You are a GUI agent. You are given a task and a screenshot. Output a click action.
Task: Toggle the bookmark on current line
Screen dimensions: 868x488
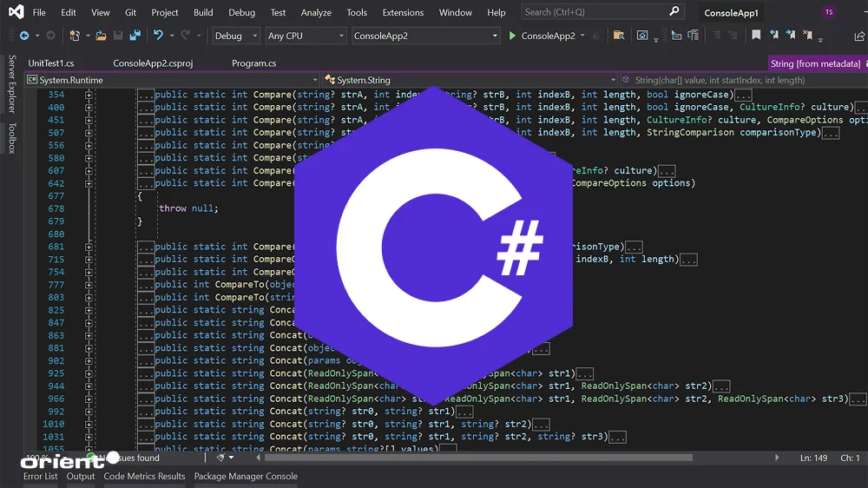point(756,36)
